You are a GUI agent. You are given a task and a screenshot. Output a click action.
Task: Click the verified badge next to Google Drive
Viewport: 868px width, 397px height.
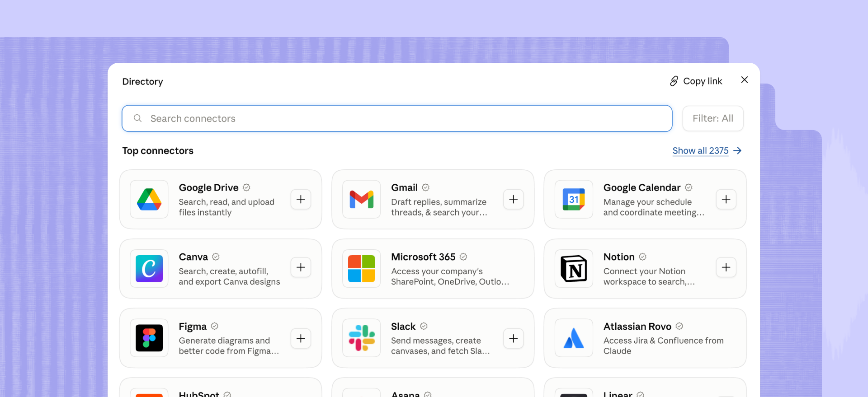246,187
